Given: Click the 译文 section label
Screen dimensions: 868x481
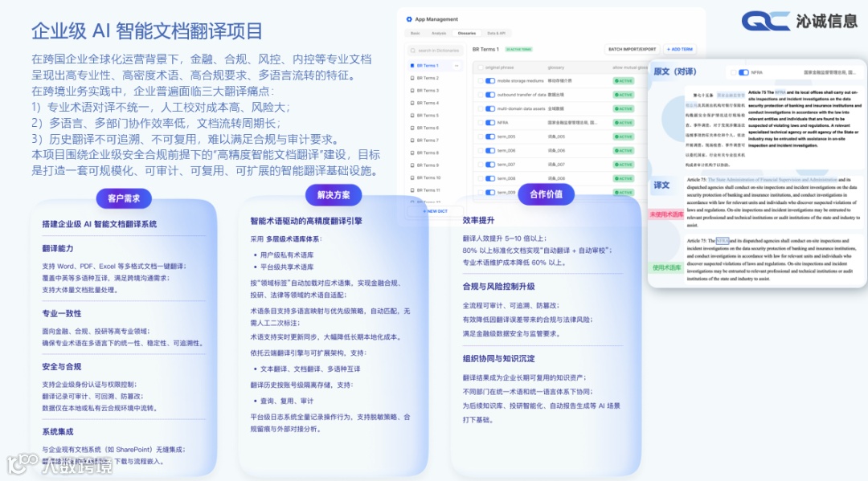Looking at the screenshot, I should point(661,185).
